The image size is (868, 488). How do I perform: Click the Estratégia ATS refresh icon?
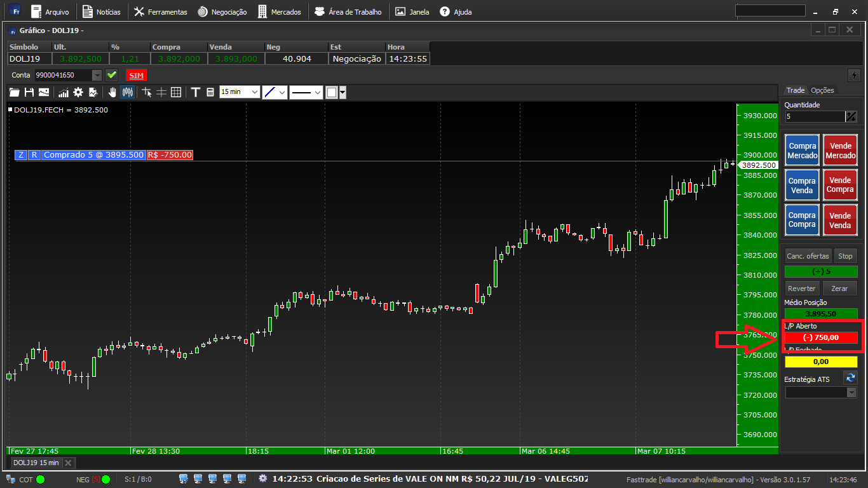(851, 377)
